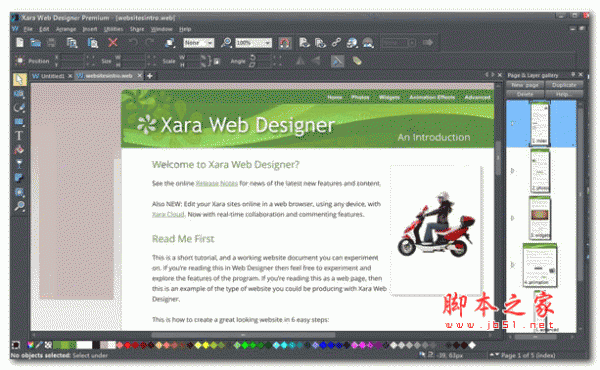Pick the white swatch on color line
Image resolution: width=600 pixels, height=370 pixels.
coord(84,345)
